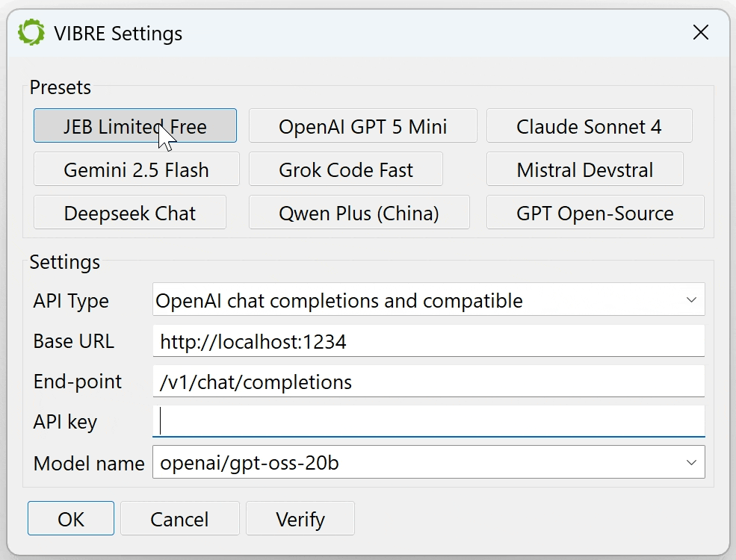Click the Model name text openai/gpt-oss-20b
736x560 pixels.
point(250,463)
